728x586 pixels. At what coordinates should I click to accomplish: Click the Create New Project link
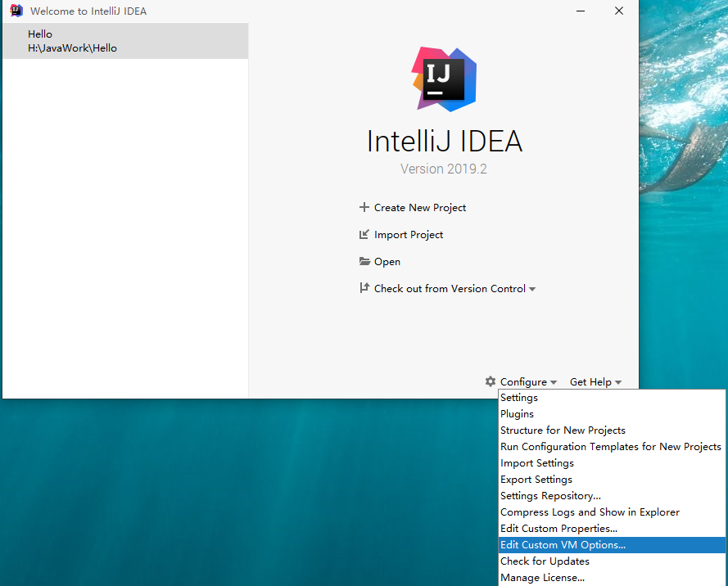point(420,208)
